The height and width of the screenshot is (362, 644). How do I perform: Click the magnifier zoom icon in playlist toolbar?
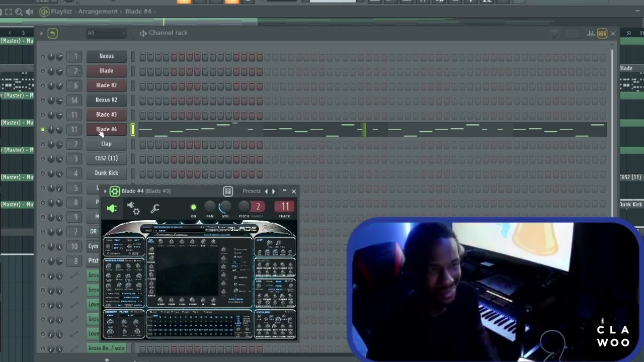tap(19, 11)
